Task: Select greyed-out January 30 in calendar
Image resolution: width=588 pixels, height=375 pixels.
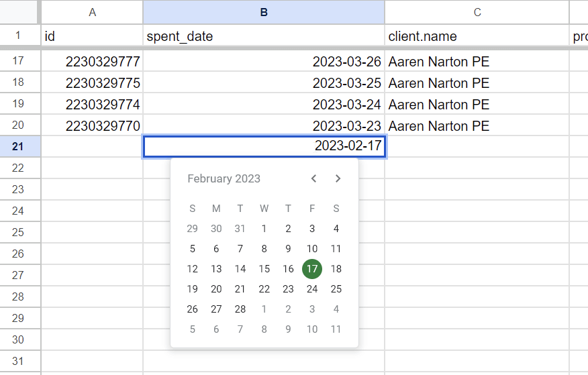Action: [216, 229]
